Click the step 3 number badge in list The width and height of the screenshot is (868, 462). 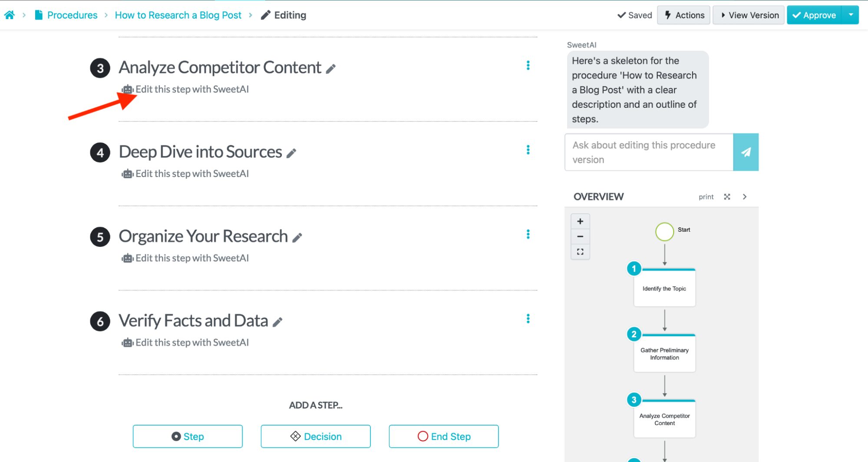pyautogui.click(x=100, y=68)
